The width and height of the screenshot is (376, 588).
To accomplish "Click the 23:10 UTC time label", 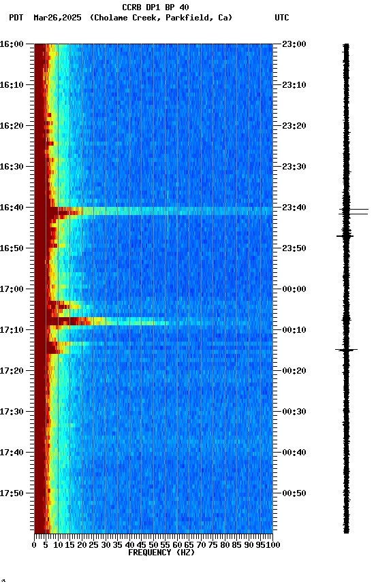I will coord(294,85).
